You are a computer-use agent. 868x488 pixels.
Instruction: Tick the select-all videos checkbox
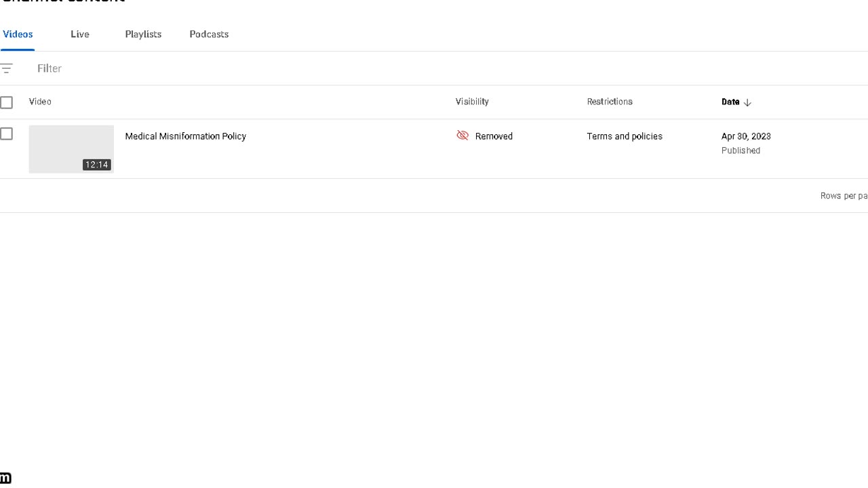point(6,102)
